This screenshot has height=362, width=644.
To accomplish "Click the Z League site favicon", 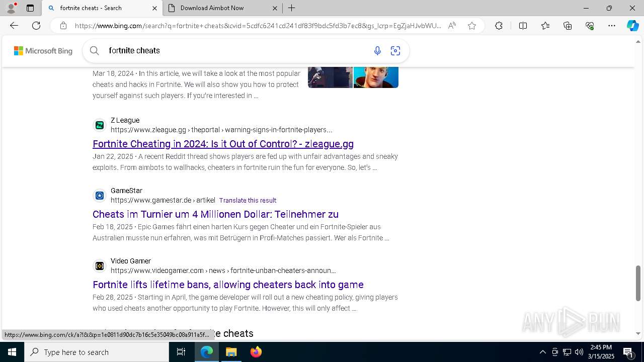I will point(100,125).
